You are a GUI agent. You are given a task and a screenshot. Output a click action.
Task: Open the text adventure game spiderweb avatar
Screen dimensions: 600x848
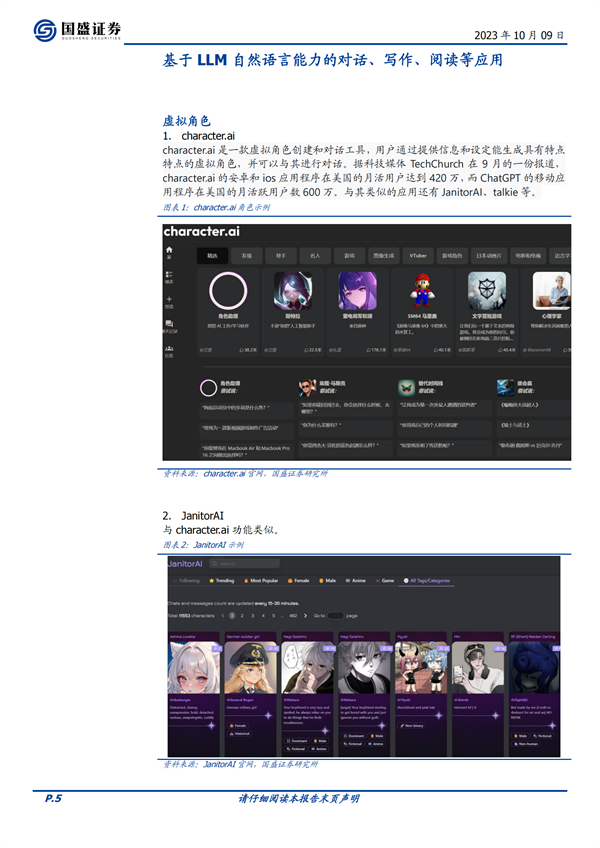[x=486, y=290]
